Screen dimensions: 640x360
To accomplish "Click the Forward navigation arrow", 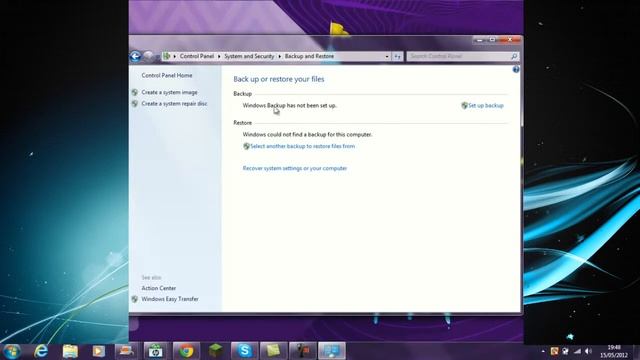I will (x=149, y=56).
